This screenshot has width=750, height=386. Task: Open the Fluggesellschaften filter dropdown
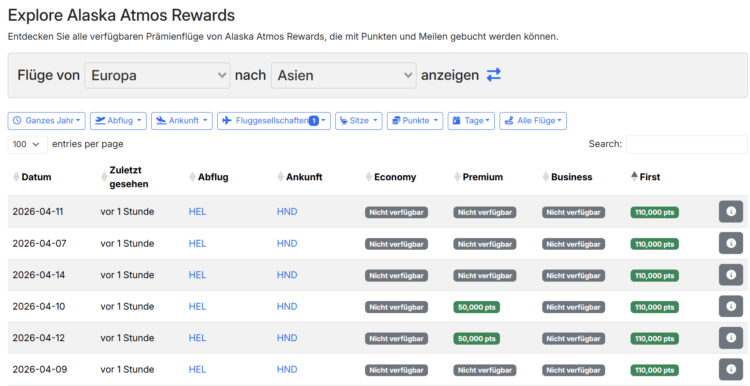click(x=274, y=121)
